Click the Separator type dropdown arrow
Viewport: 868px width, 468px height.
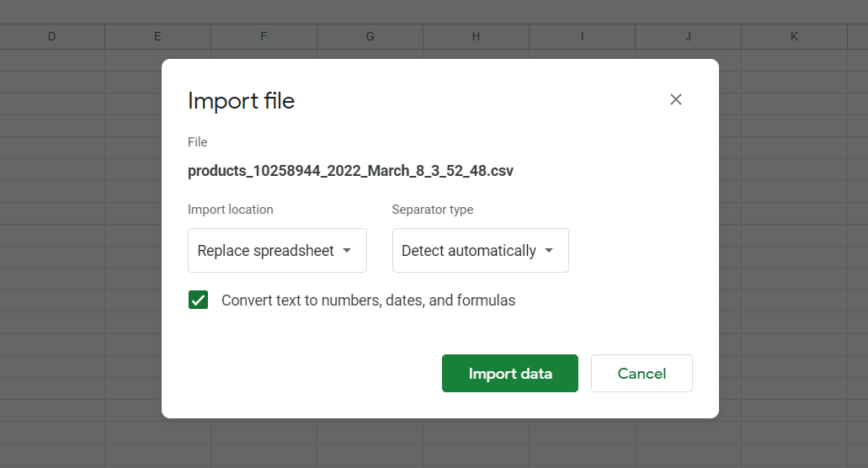[x=549, y=251]
